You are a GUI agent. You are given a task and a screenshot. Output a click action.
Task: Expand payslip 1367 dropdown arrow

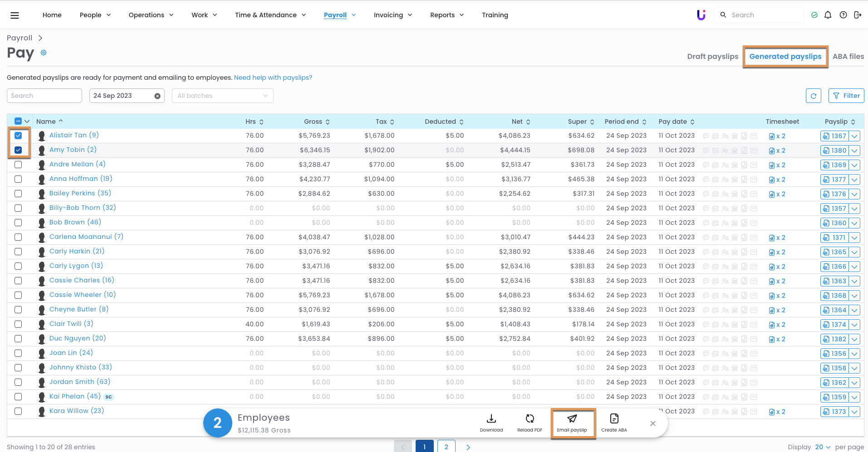854,136
